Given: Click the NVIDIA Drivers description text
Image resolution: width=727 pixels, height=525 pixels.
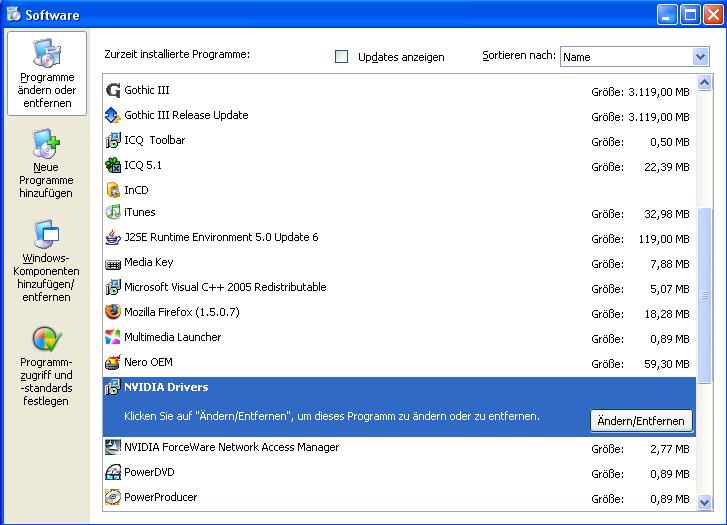Looking at the screenshot, I should point(332,416).
